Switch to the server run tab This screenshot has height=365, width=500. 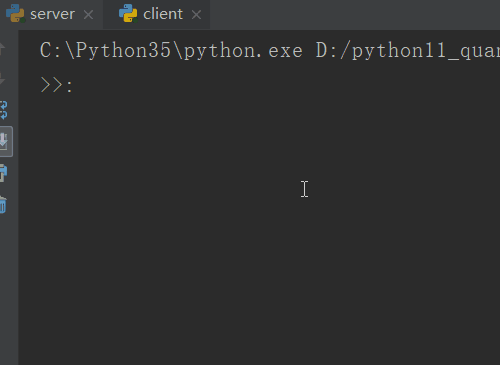tap(52, 14)
